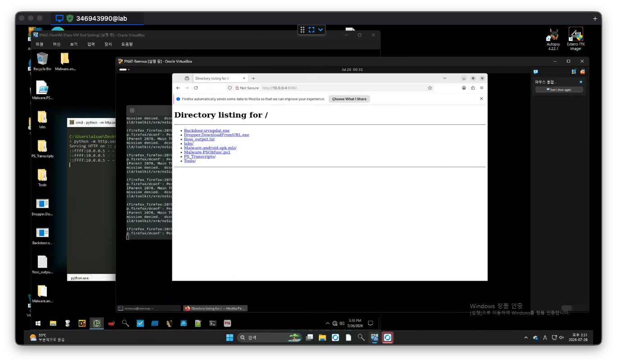Click the Firefox URL address bar
Image resolution: width=617 pixels, height=364 pixels.
343,88
